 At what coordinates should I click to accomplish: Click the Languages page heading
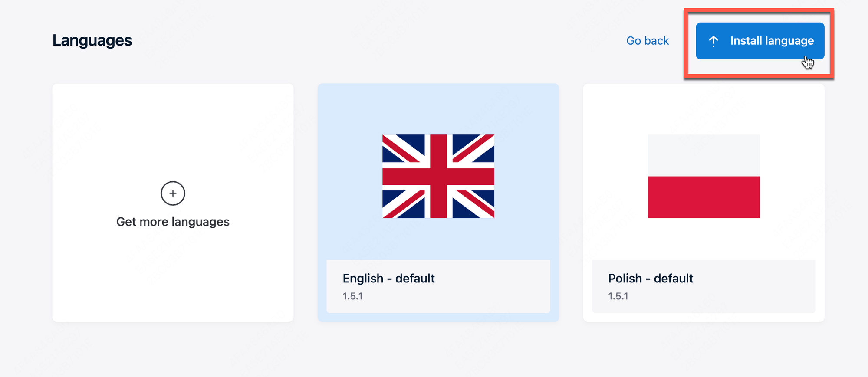(x=92, y=40)
